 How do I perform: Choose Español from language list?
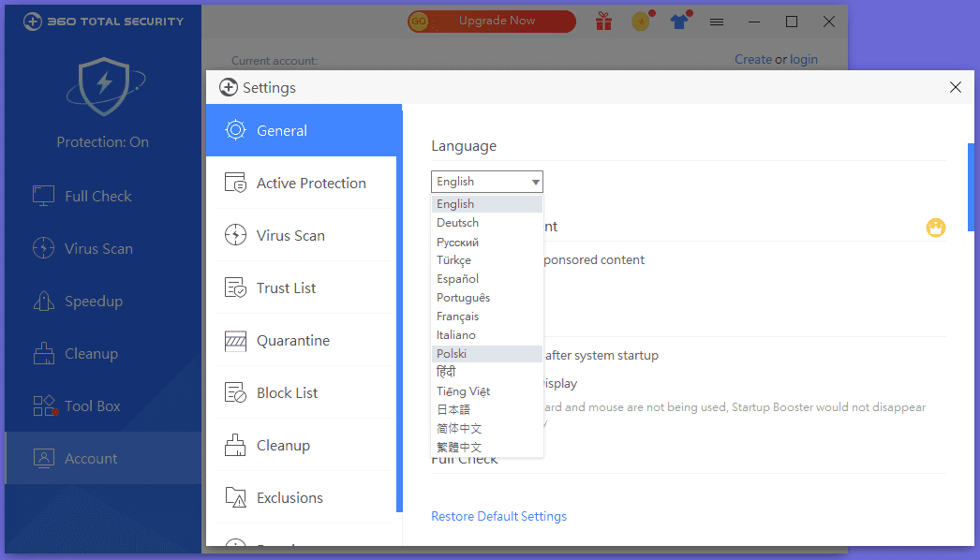coord(487,279)
